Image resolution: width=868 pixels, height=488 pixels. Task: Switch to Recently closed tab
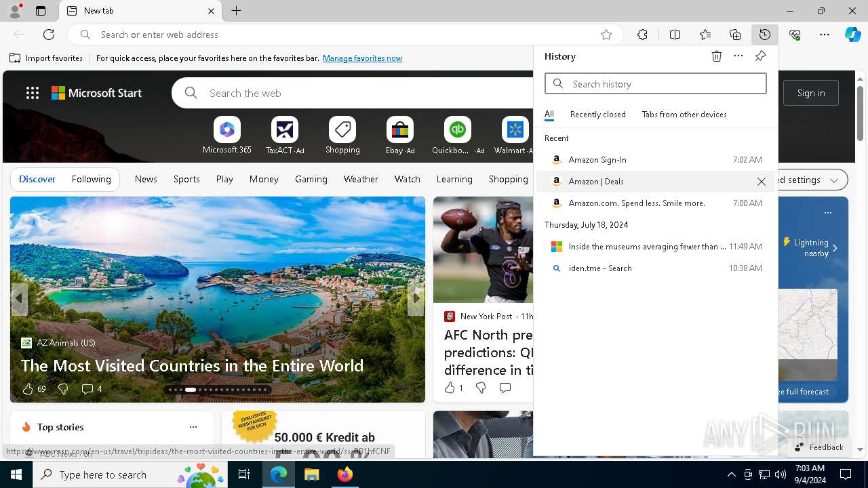(598, 115)
